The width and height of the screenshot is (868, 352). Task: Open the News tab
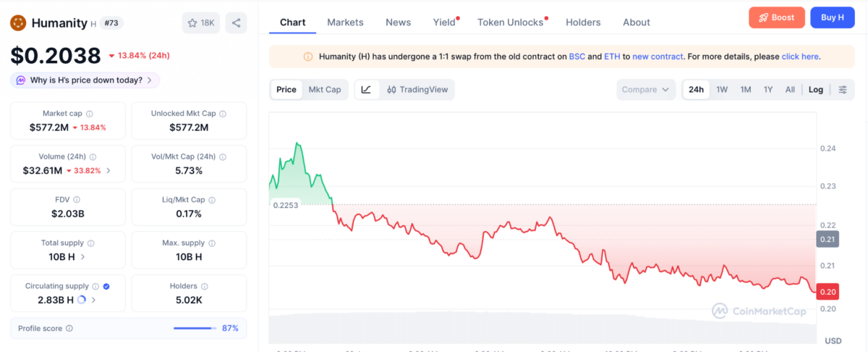[398, 22]
